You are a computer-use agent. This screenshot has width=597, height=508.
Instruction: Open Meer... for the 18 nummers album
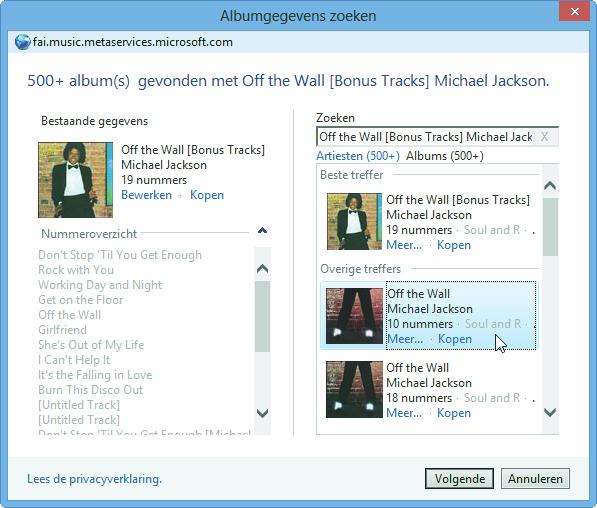point(404,413)
